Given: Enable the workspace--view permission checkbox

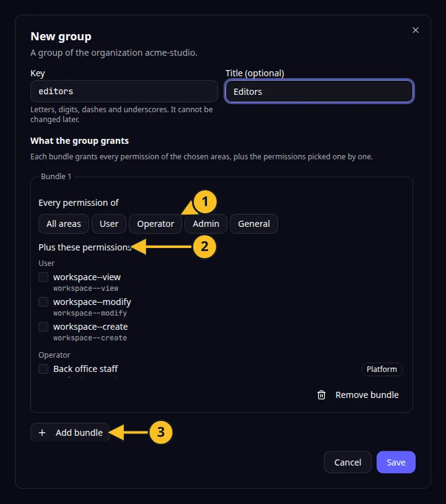Looking at the screenshot, I should click(x=43, y=277).
